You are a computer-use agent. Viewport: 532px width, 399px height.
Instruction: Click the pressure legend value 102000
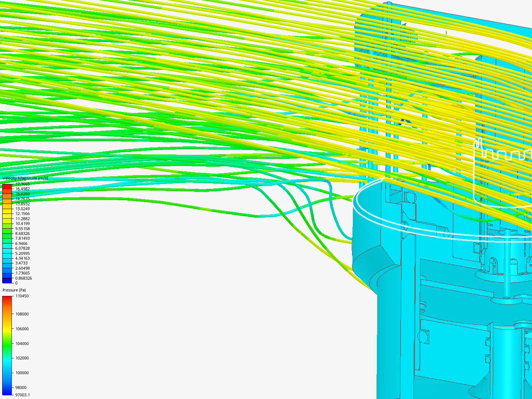tap(22, 358)
